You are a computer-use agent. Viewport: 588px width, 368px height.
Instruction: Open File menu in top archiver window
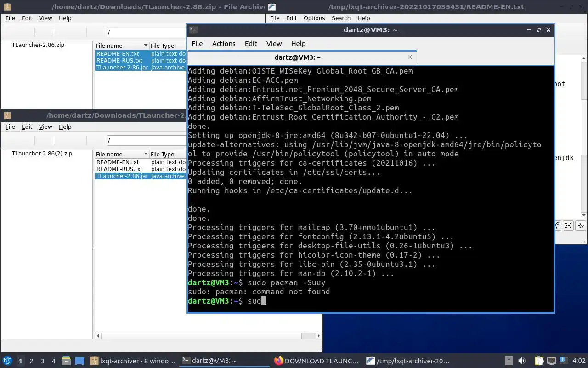pos(10,18)
